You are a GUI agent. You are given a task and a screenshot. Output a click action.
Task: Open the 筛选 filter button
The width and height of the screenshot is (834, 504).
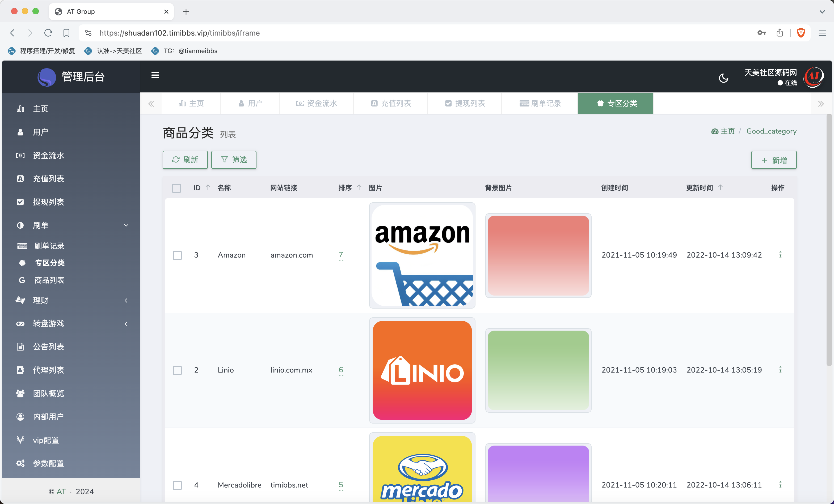(x=234, y=160)
